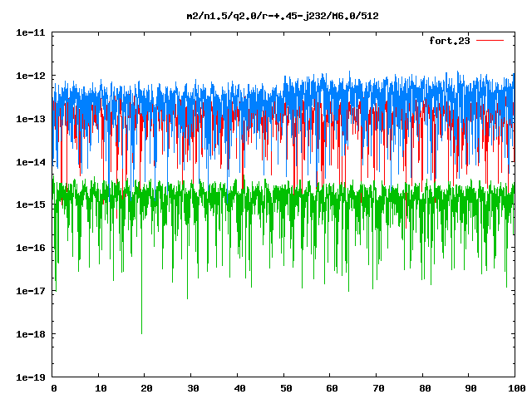Click the x-axis label 30

pos(193,388)
